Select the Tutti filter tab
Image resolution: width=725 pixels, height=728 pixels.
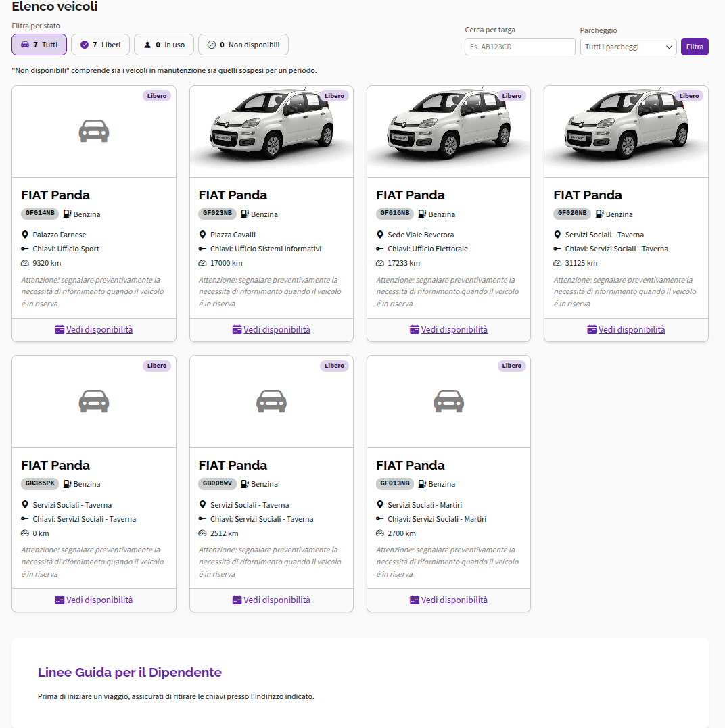click(x=39, y=45)
